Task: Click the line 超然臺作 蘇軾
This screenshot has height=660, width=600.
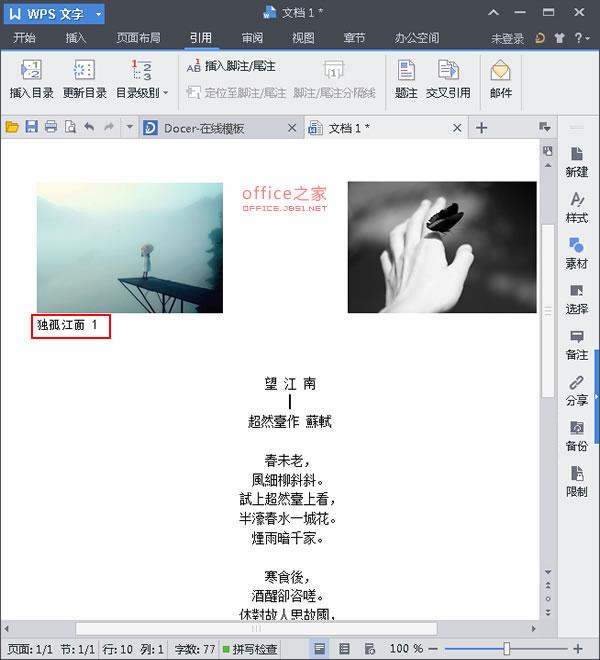Action: tap(290, 421)
